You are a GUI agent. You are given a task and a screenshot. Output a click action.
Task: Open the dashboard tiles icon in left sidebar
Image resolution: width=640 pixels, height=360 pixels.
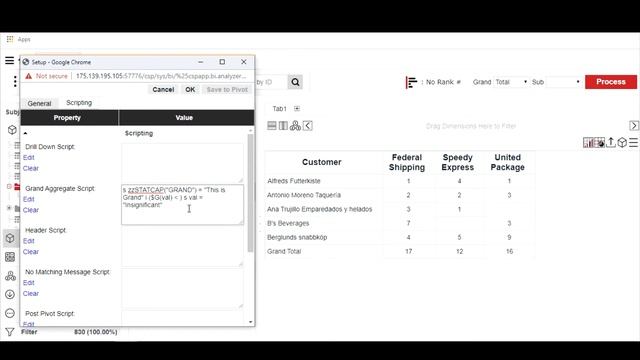pos(10,257)
